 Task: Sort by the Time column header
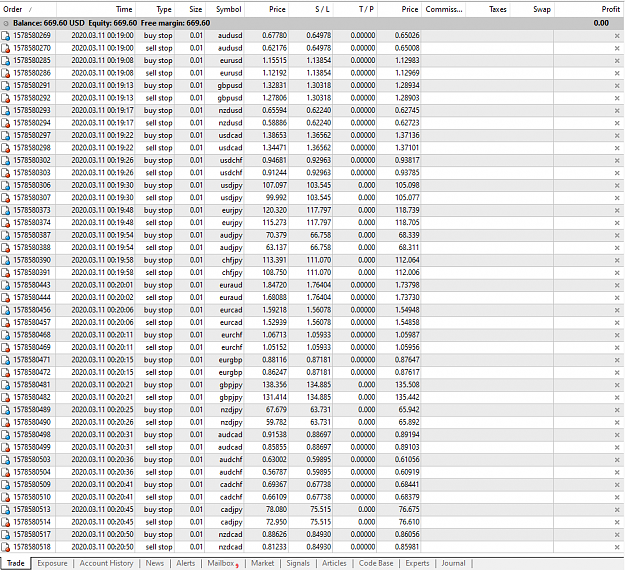(x=96, y=9)
